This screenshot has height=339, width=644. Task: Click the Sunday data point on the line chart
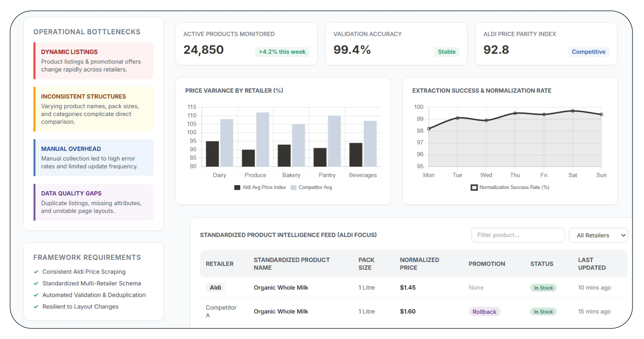602,114
